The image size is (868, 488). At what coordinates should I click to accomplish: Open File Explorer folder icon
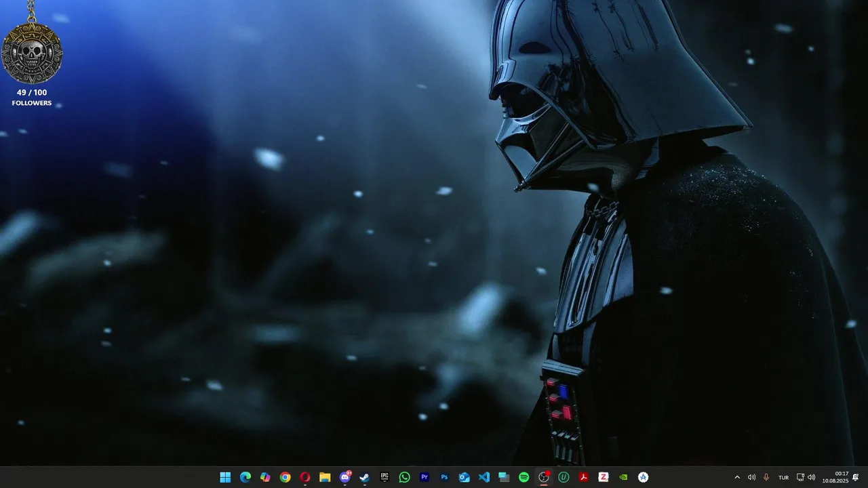click(325, 477)
